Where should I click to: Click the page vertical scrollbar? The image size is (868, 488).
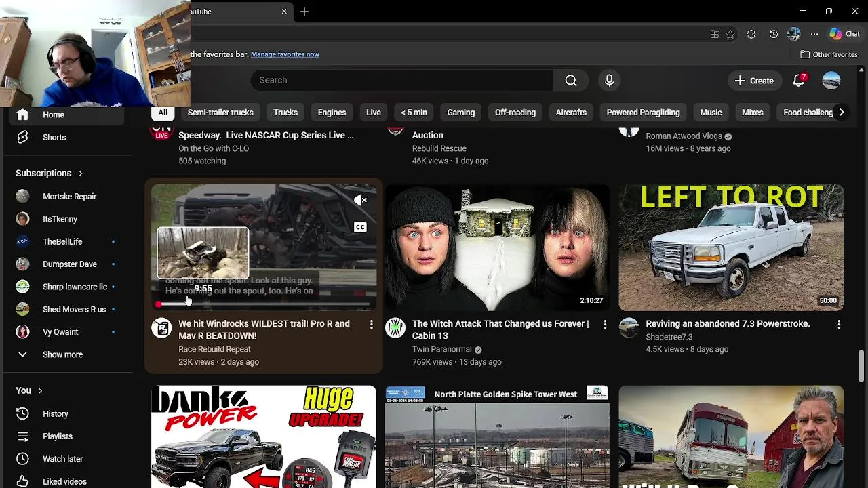[862, 365]
